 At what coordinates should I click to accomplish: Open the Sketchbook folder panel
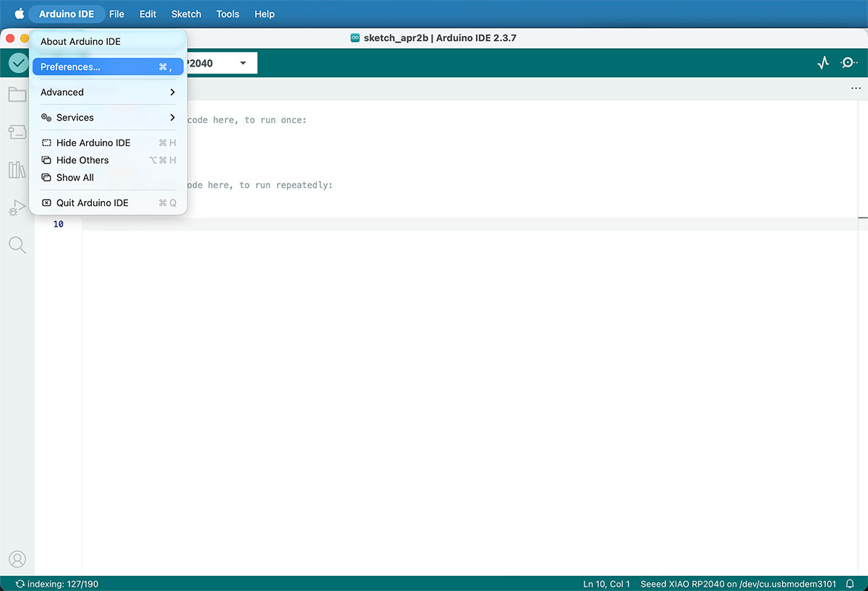[x=17, y=95]
